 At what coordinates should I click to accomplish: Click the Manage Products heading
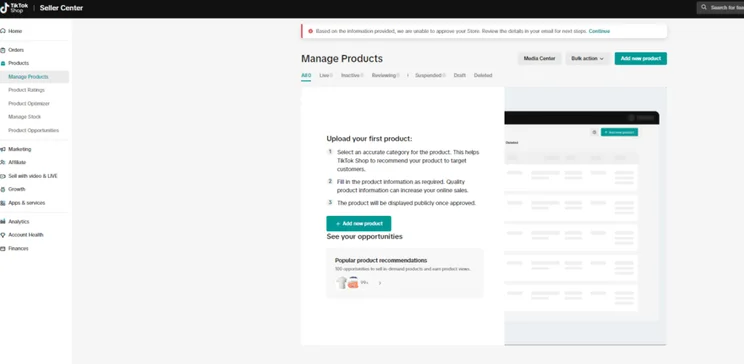click(342, 59)
